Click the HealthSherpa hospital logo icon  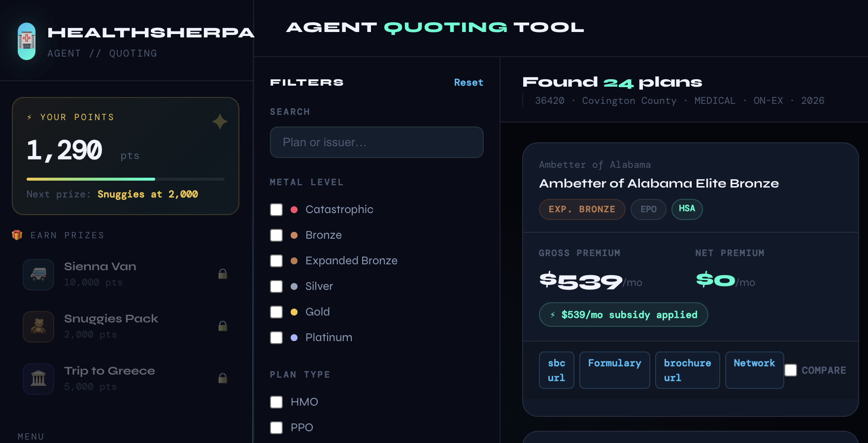point(27,41)
